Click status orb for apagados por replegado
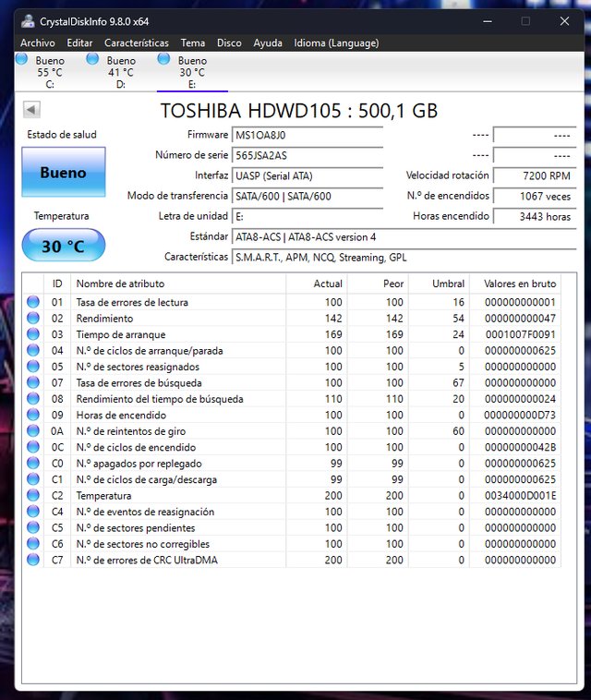Image resolution: width=591 pixels, height=700 pixels. click(33, 463)
